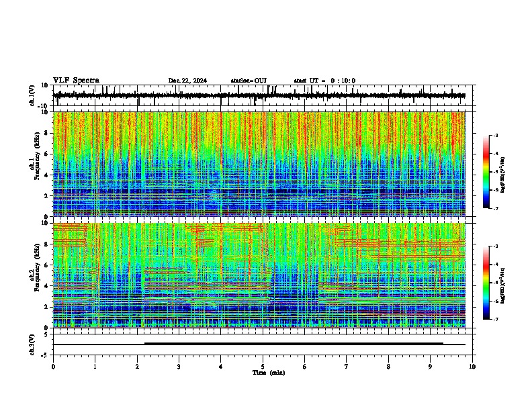Image resolution: width=532 pixels, height=411 pixels.
Task: Click time axis tick label "3"
Action: click(x=179, y=367)
